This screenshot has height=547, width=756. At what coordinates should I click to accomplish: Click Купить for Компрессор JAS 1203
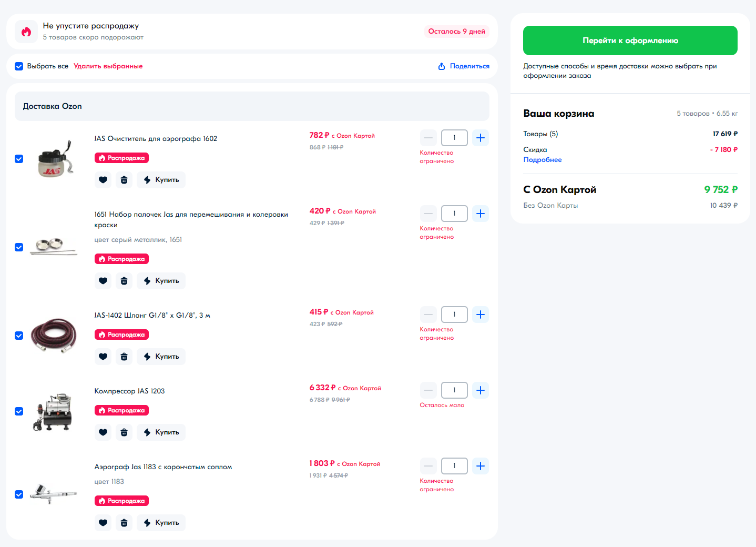(161, 432)
